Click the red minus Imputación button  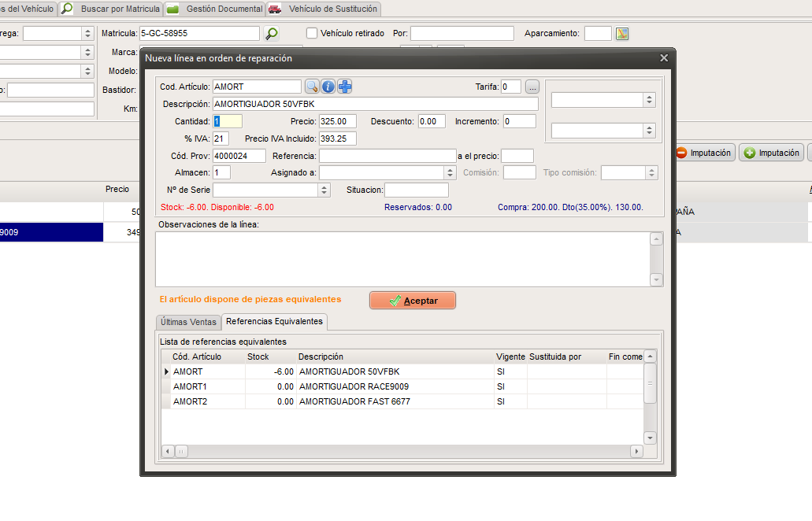[x=704, y=153]
